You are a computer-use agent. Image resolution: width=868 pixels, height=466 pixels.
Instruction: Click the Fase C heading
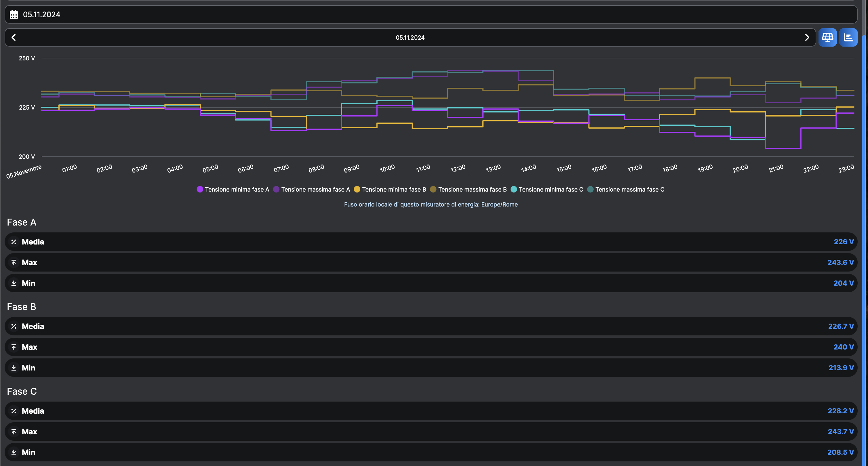(x=22, y=391)
